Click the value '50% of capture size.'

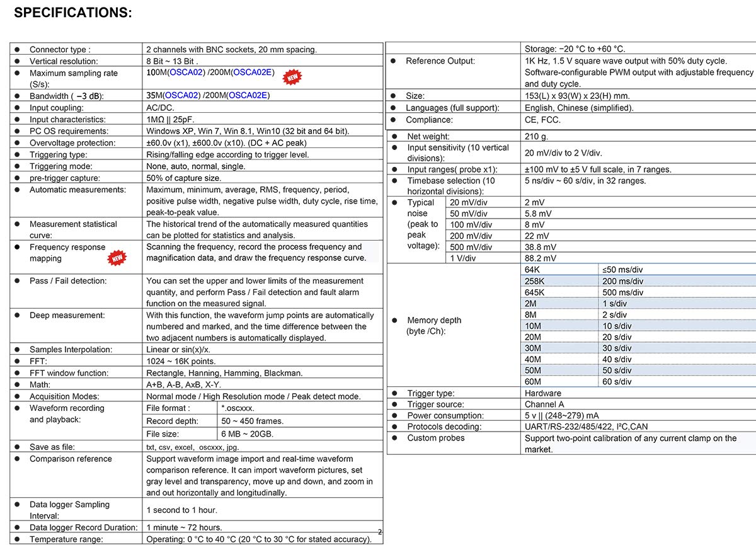tap(183, 178)
